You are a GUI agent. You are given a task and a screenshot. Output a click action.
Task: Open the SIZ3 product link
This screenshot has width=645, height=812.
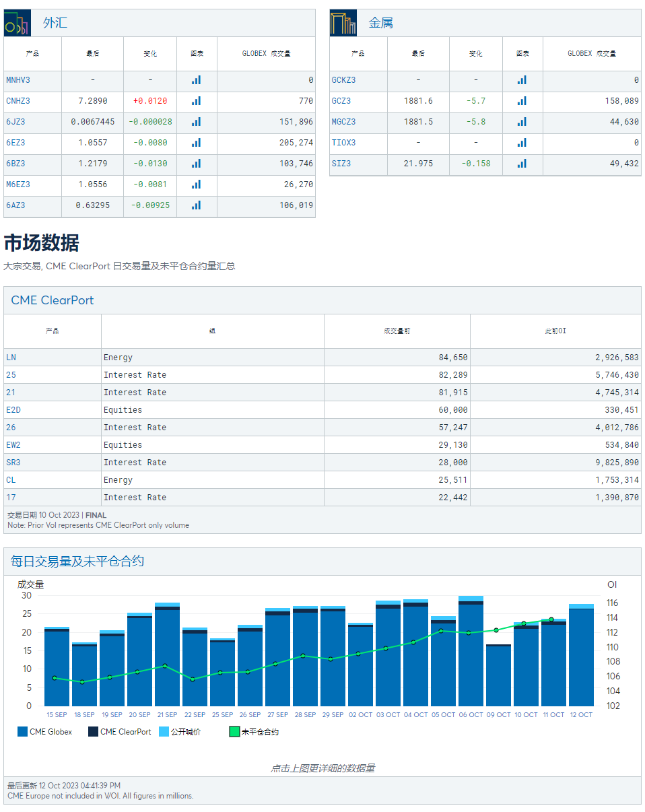[x=341, y=164]
